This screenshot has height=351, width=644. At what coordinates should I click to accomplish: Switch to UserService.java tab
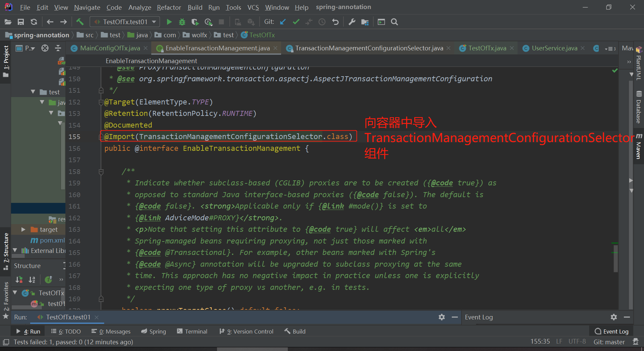(554, 48)
